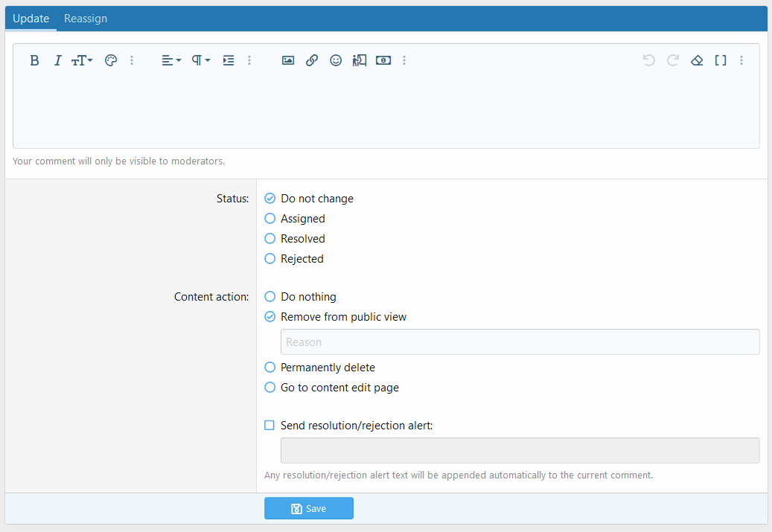Open the font size dropdown
The height and width of the screenshot is (532, 772).
tap(82, 60)
